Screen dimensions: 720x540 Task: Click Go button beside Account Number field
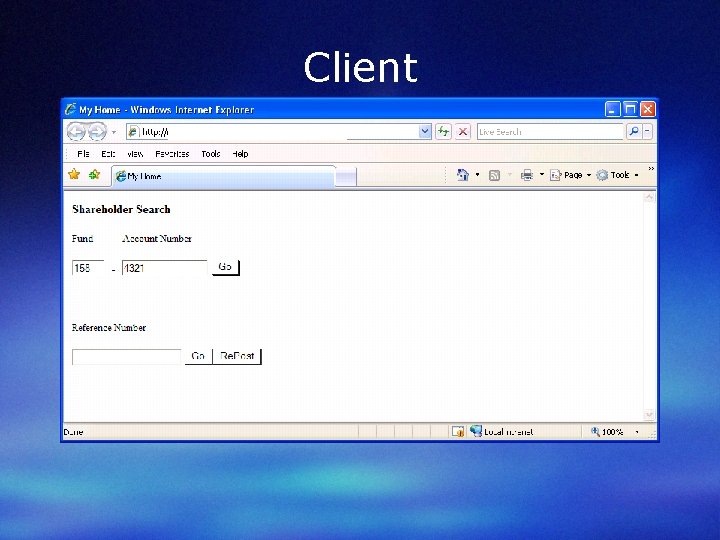click(x=225, y=267)
